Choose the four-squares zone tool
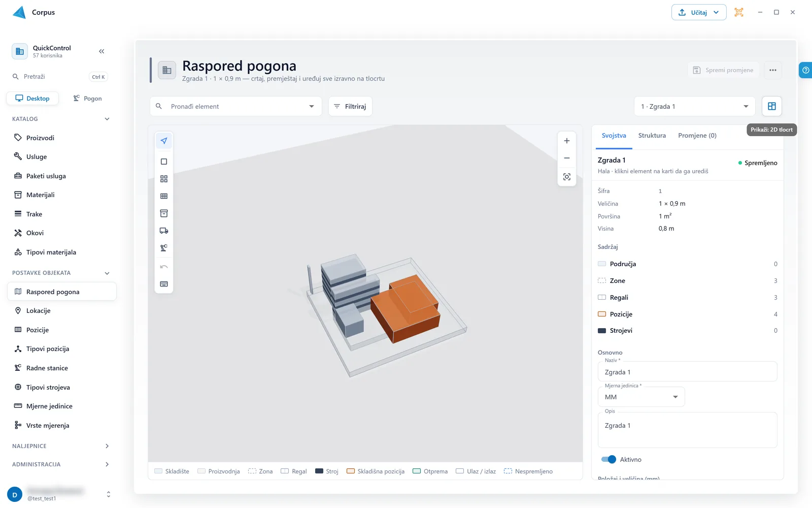The height and width of the screenshot is (508, 812). 163,179
